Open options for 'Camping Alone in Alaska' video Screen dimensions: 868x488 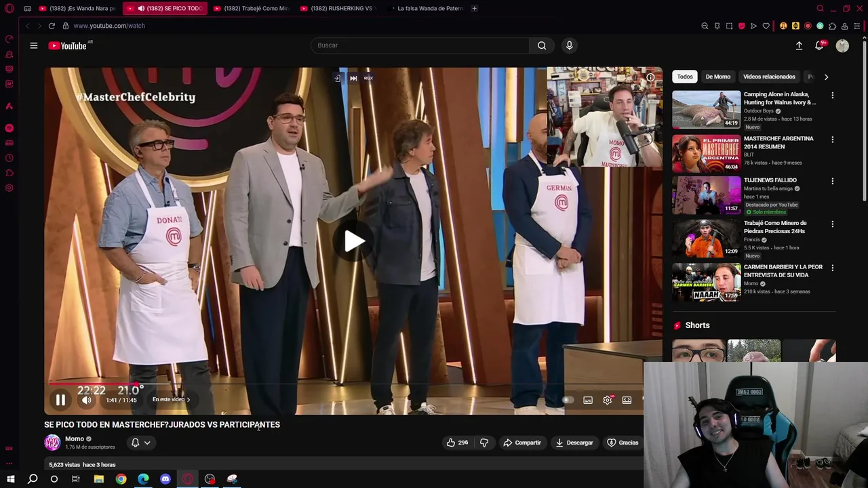click(832, 96)
